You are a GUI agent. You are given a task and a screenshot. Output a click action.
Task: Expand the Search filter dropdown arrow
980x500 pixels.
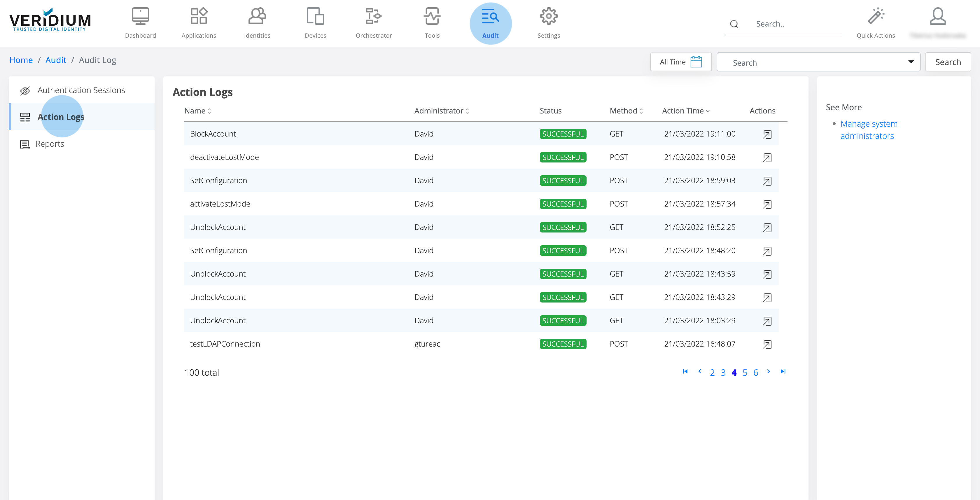(911, 62)
